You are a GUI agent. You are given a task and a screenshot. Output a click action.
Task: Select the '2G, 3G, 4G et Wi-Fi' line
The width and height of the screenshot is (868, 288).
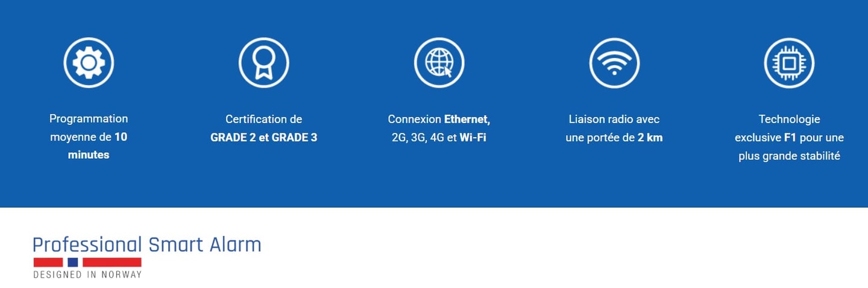(439, 138)
